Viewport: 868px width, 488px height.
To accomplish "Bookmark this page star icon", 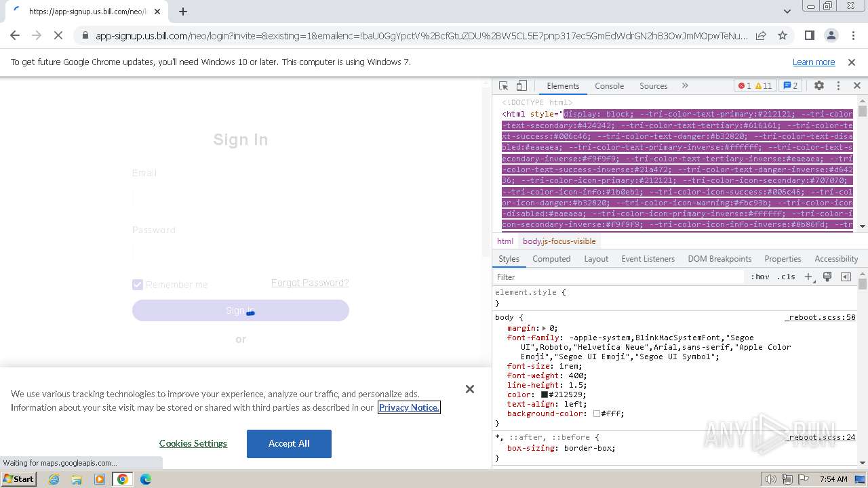I will tap(783, 35).
